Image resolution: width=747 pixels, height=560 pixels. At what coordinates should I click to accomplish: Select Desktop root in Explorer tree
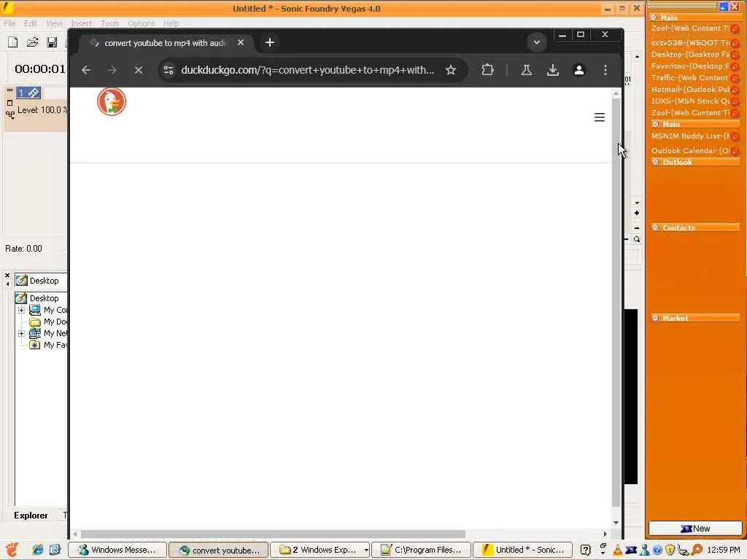point(37,298)
